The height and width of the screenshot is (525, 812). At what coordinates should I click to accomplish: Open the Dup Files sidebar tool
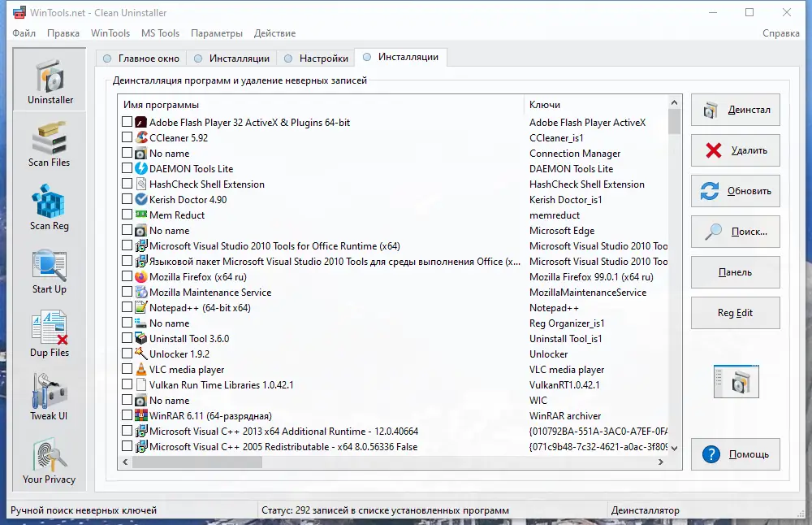(50, 334)
